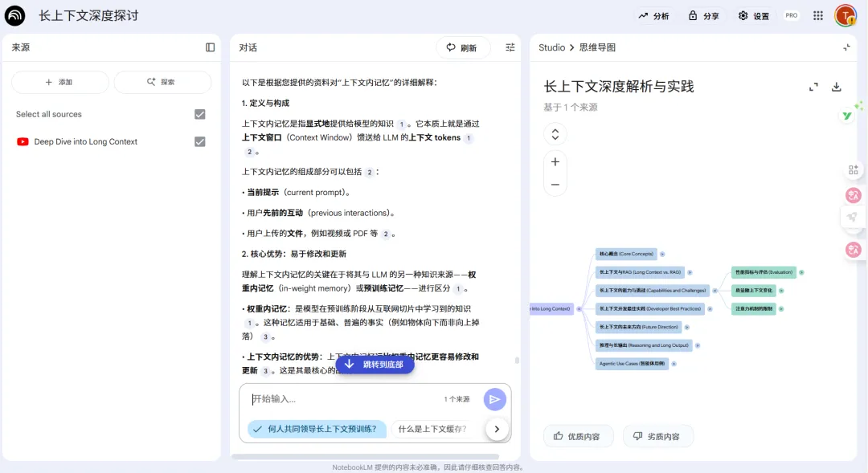Rate mind map as 优质内容
868x473 pixels.
(x=576, y=436)
